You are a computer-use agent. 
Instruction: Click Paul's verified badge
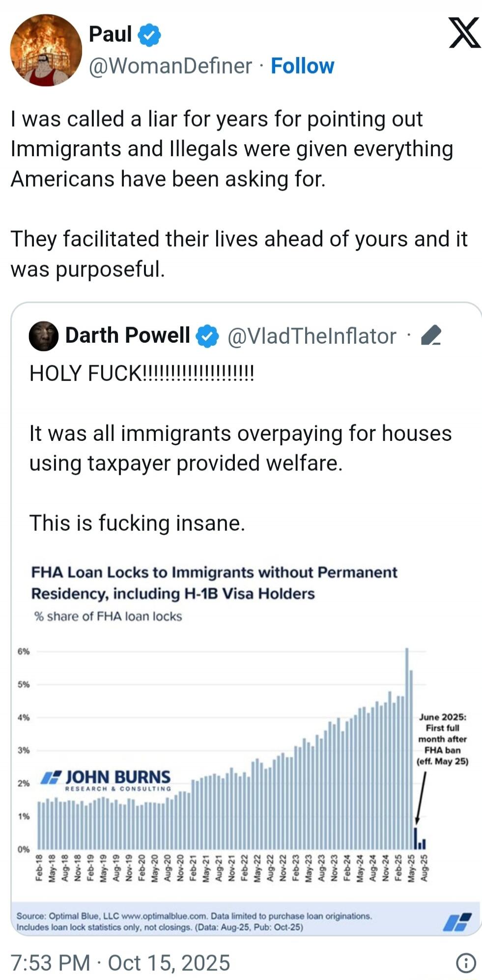pyautogui.click(x=149, y=35)
